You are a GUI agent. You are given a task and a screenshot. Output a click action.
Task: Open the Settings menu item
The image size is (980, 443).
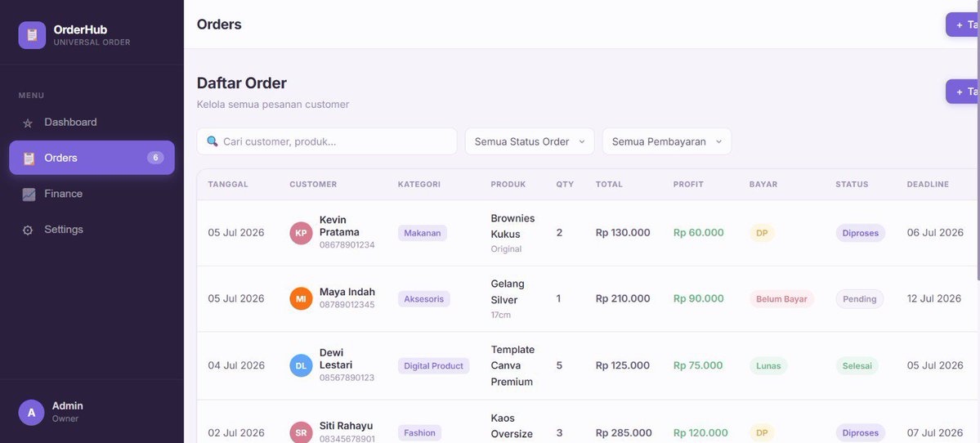coord(92,230)
